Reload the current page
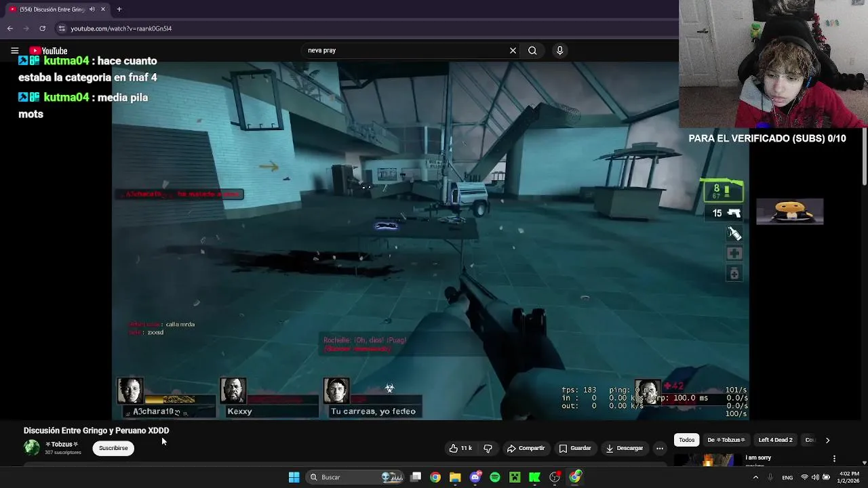Image resolution: width=868 pixels, height=488 pixels. (43, 28)
